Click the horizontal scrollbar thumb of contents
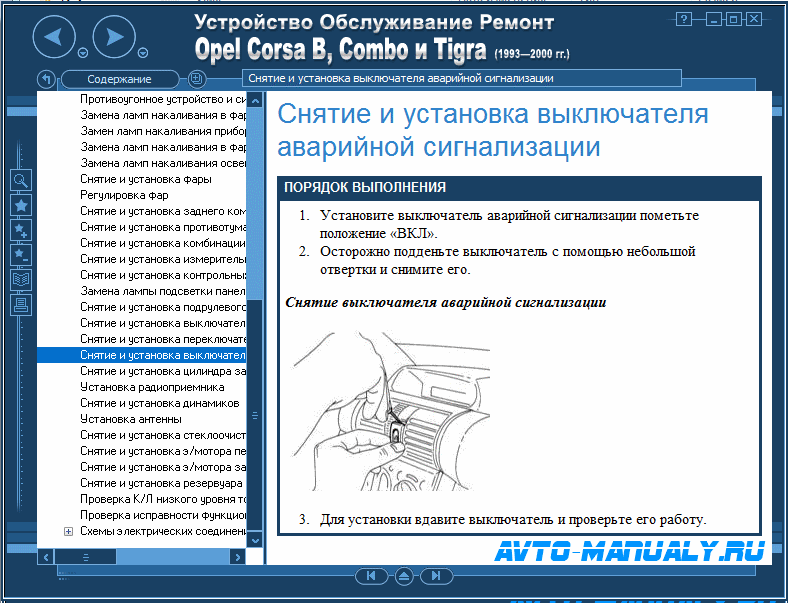788x603 pixels. click(x=85, y=557)
